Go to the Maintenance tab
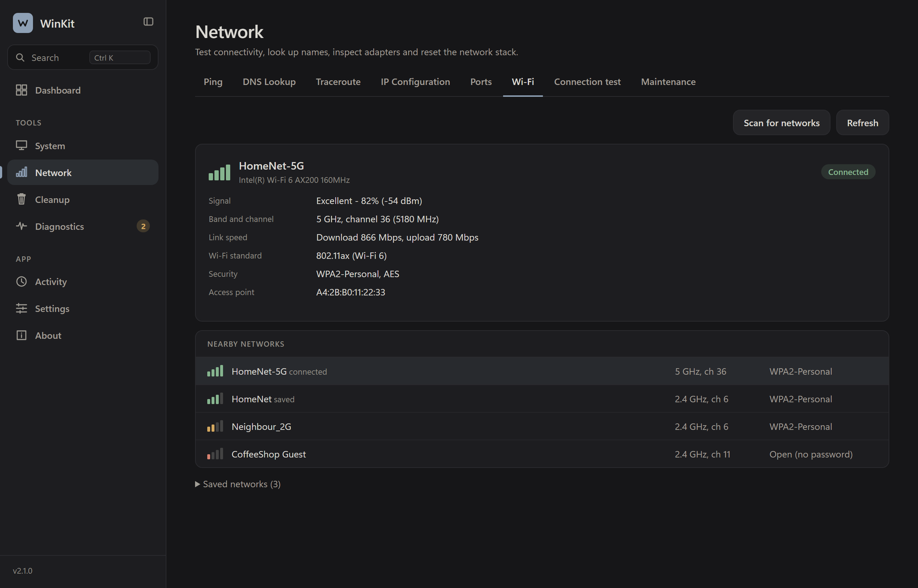This screenshot has height=588, width=918. click(668, 82)
